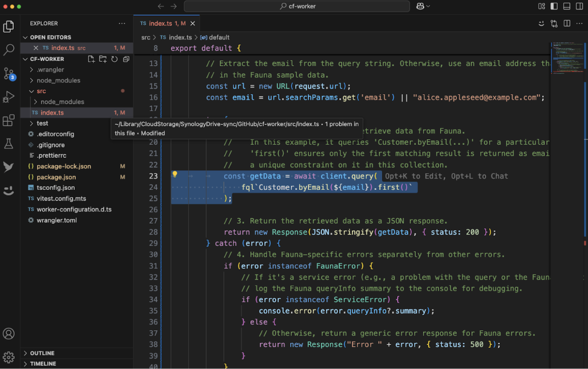Open the Copilot dropdown chevron in title bar
The height and width of the screenshot is (369, 588).
(x=428, y=6)
